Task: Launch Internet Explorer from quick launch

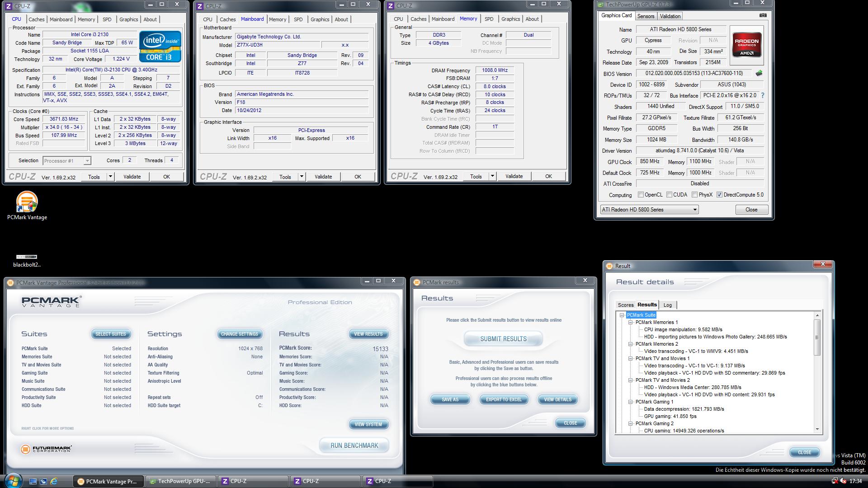Action: pyautogui.click(x=54, y=481)
